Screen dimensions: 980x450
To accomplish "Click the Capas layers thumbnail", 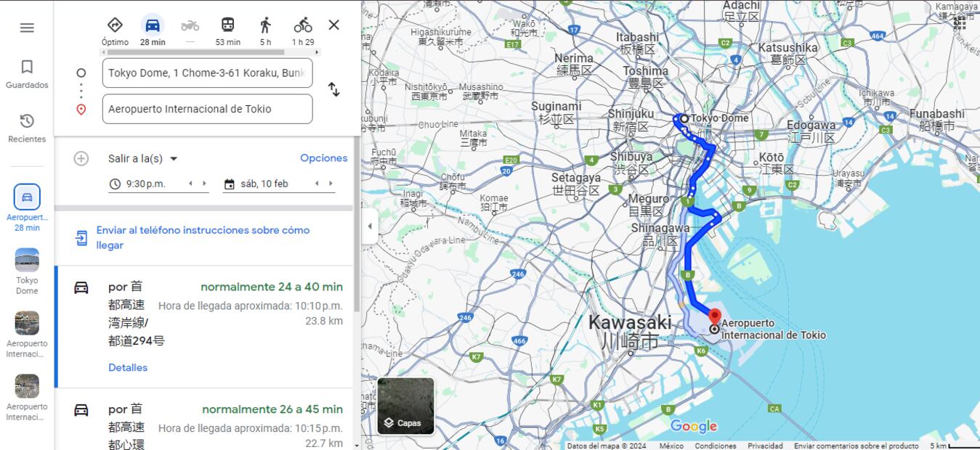I will click(x=405, y=406).
